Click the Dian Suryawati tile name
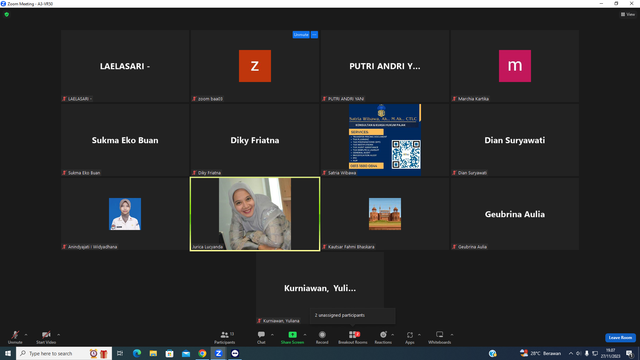Image resolution: width=640 pixels, height=360 pixels. (515, 140)
